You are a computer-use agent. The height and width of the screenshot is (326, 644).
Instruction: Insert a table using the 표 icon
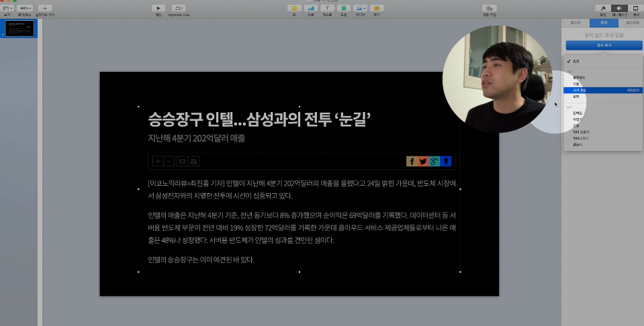click(294, 8)
